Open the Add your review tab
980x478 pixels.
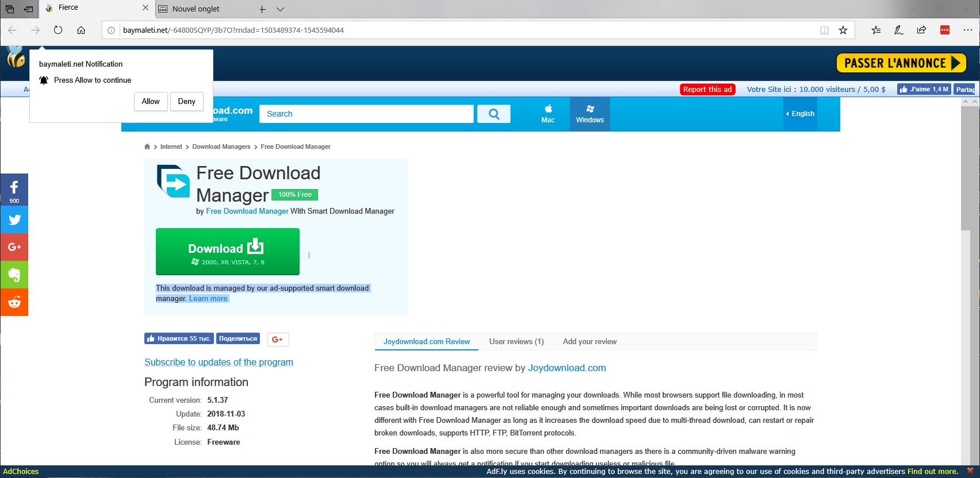(589, 341)
